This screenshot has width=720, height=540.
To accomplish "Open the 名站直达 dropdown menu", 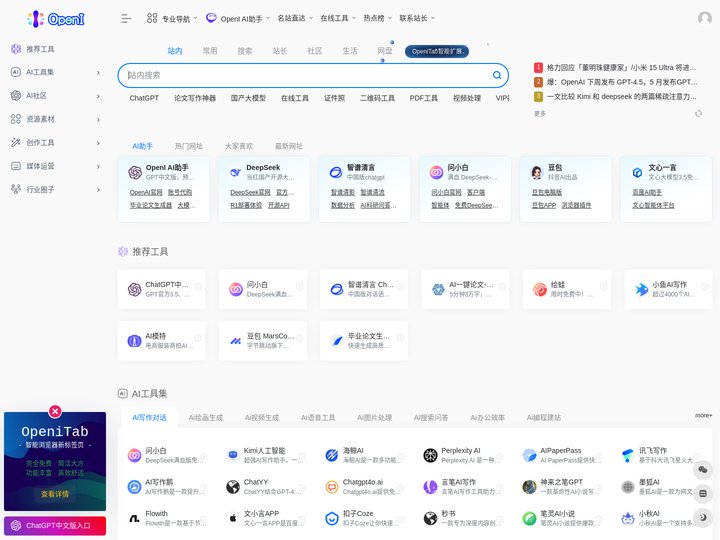I will 295,18.
